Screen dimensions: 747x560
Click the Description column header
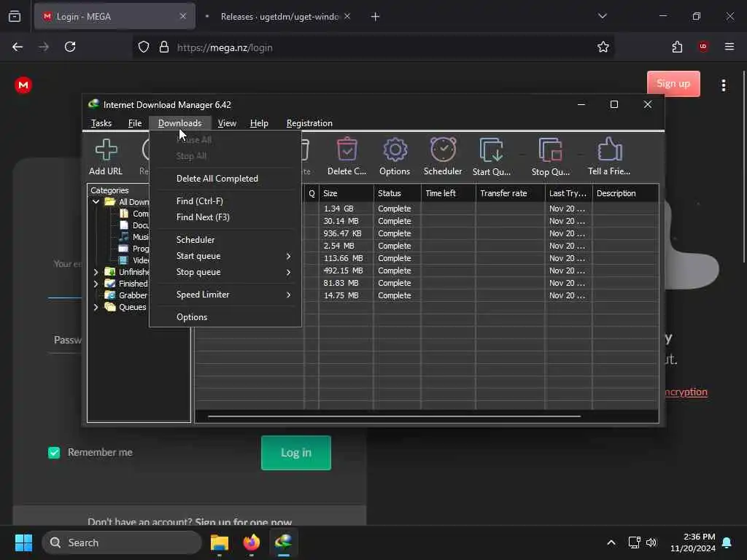click(625, 193)
